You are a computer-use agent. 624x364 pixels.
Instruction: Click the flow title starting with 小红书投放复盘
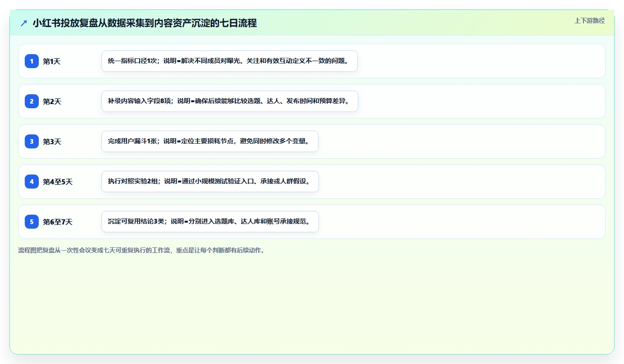pos(145,23)
